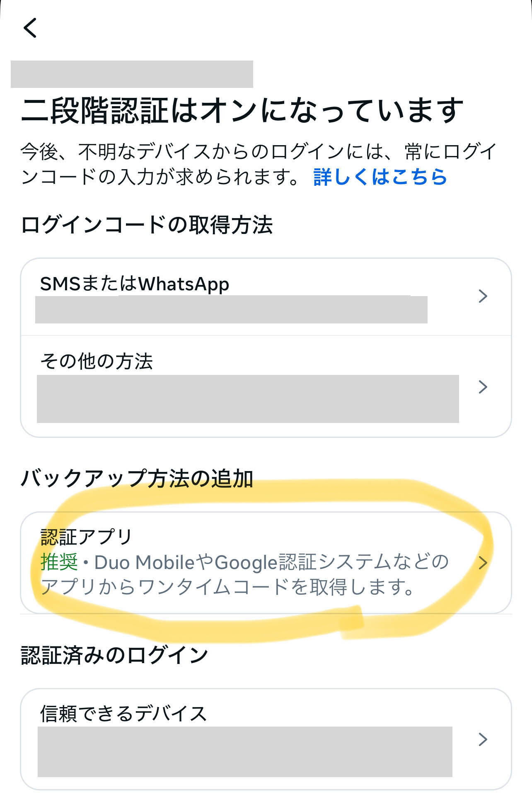Viewport: 532px width, 807px height.
Task: Click the ログインコードの取得方法 section heading
Action: tap(147, 225)
